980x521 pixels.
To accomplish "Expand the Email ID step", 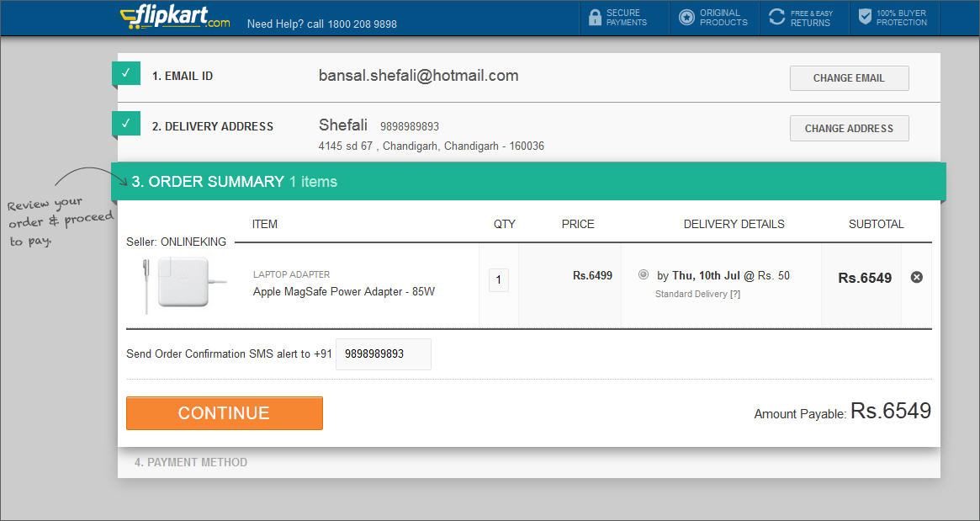I will 183,76.
